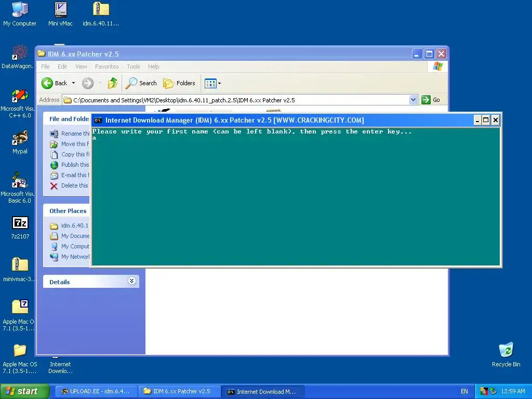The height and width of the screenshot is (399, 532).
Task: Click the File and Folder Tasks header
Action: [x=67, y=119]
